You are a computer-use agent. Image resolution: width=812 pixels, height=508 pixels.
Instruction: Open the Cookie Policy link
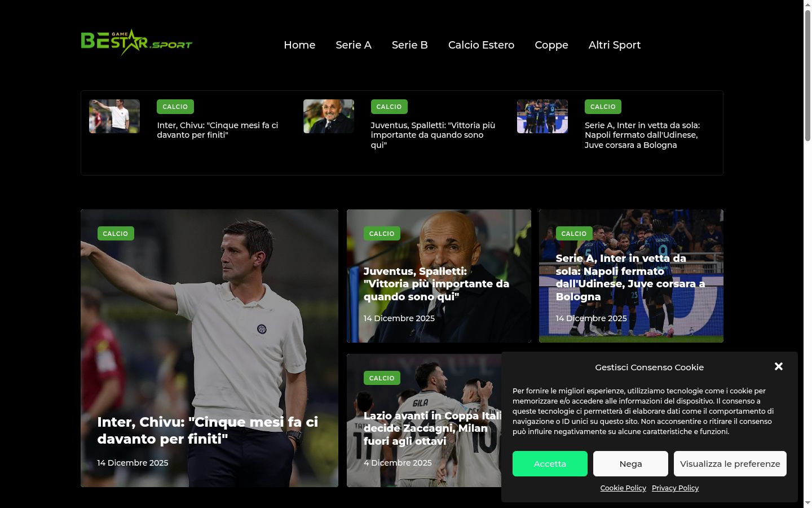pyautogui.click(x=623, y=488)
